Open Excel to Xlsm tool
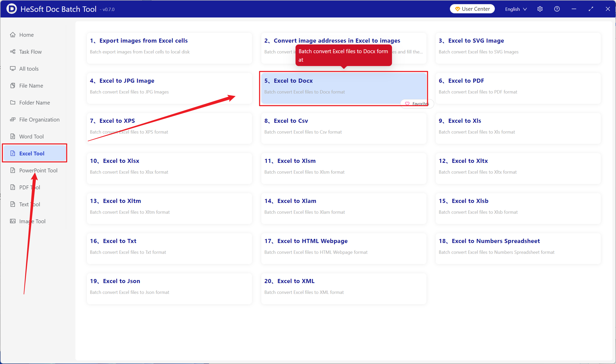This screenshot has width=616, height=364. (x=344, y=169)
